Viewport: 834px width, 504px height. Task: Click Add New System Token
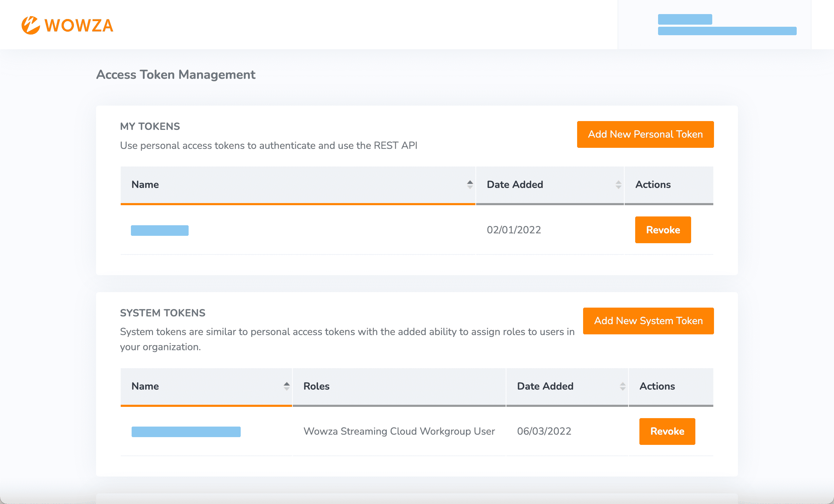pos(648,321)
